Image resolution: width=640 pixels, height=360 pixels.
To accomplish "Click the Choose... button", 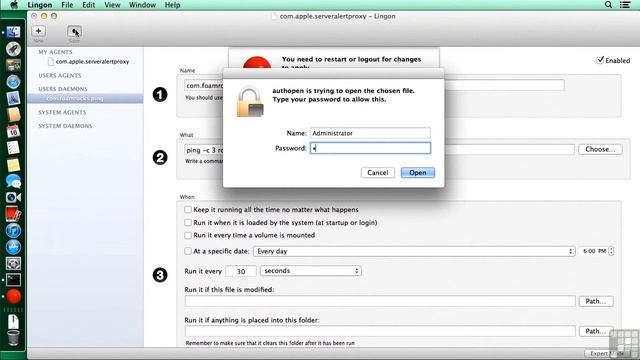I will coord(600,149).
